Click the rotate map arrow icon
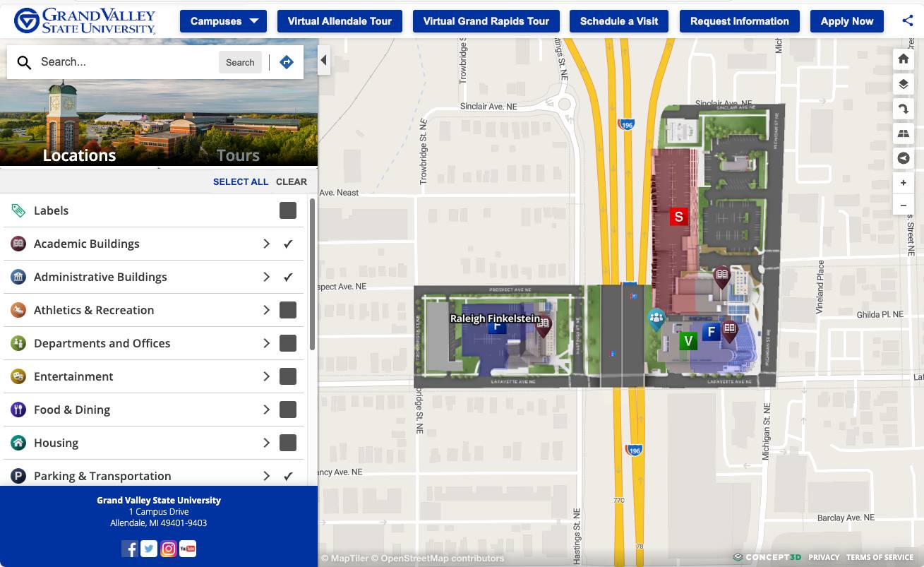 tap(904, 109)
